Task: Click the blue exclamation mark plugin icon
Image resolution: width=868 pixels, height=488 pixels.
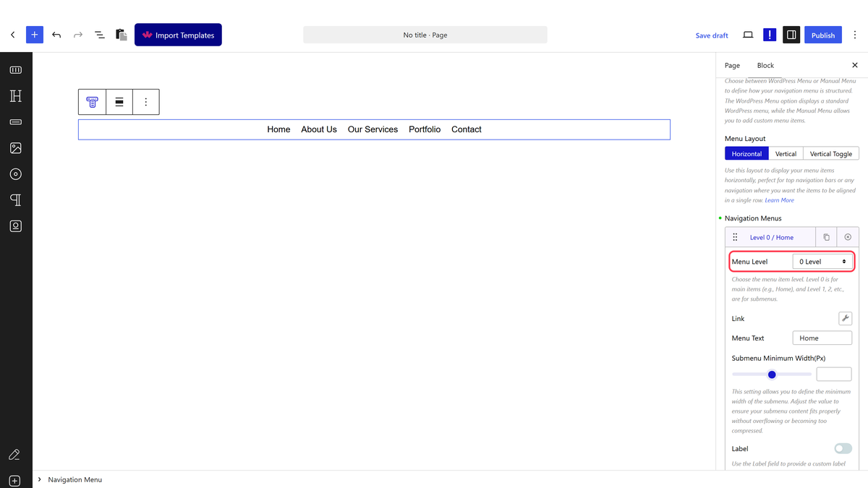Action: tap(770, 35)
